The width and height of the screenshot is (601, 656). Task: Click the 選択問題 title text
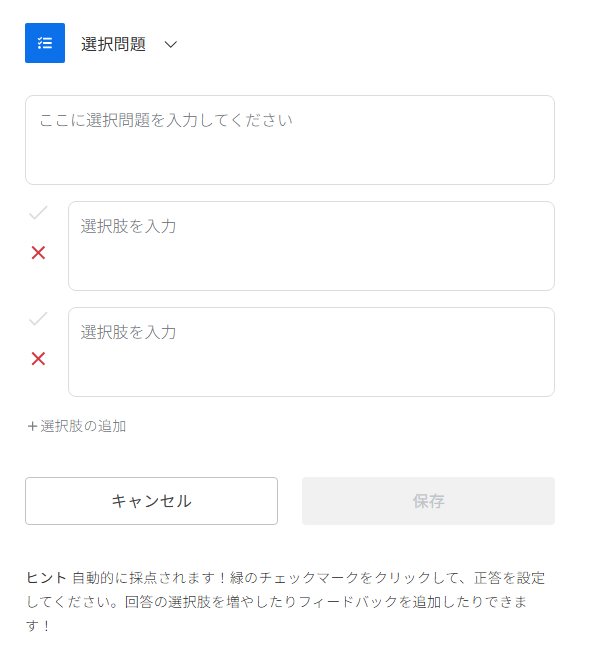click(113, 44)
